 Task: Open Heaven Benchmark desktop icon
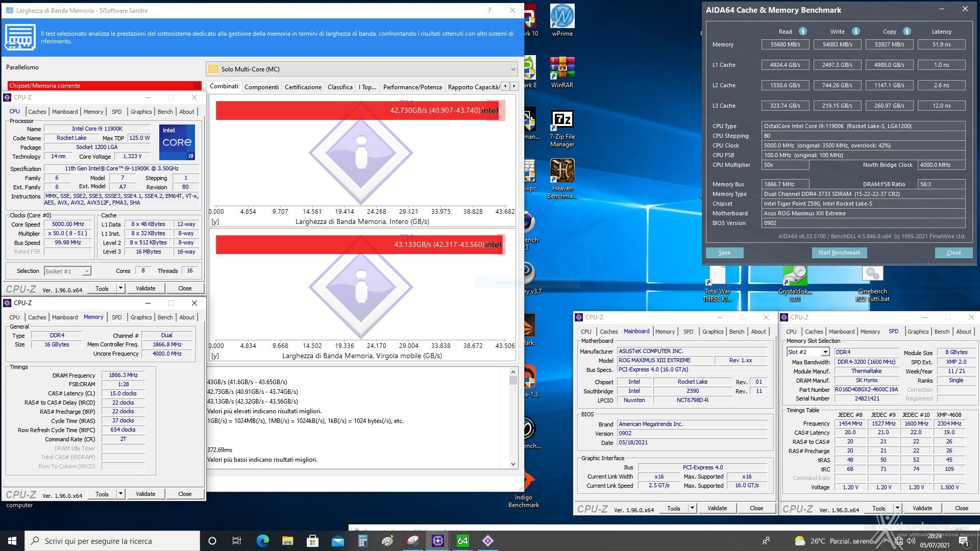tap(562, 179)
